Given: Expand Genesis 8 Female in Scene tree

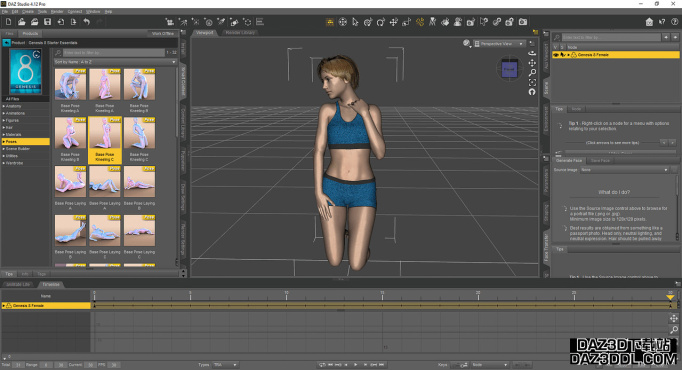Looking at the screenshot, I should (568, 55).
